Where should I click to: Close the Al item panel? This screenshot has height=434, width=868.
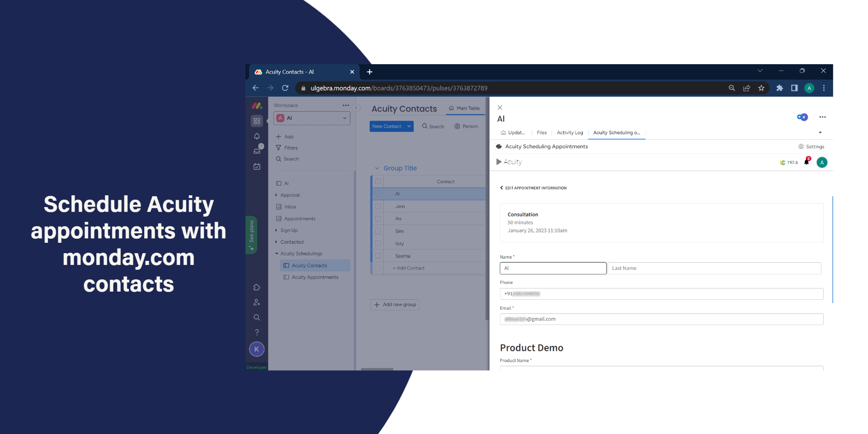[x=500, y=108]
